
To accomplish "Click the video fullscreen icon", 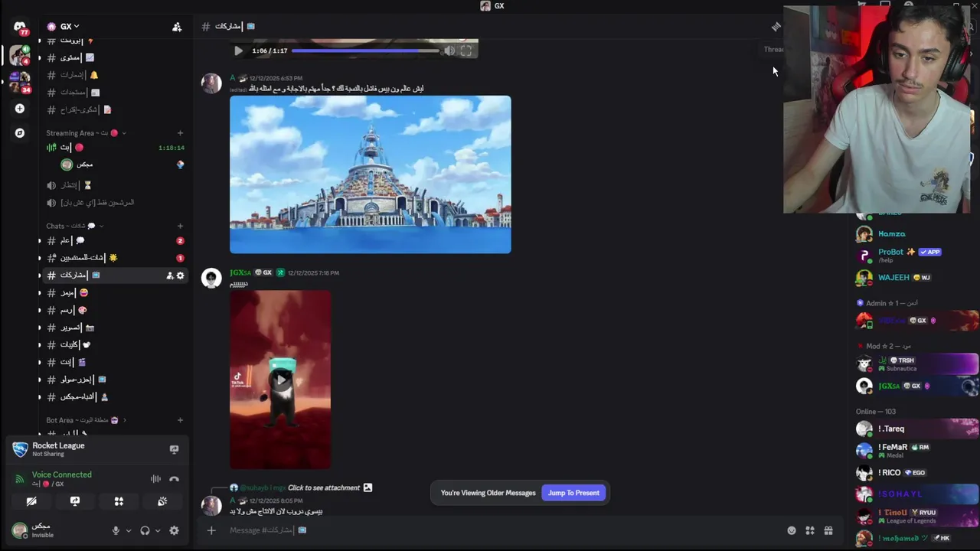I will pos(465,51).
